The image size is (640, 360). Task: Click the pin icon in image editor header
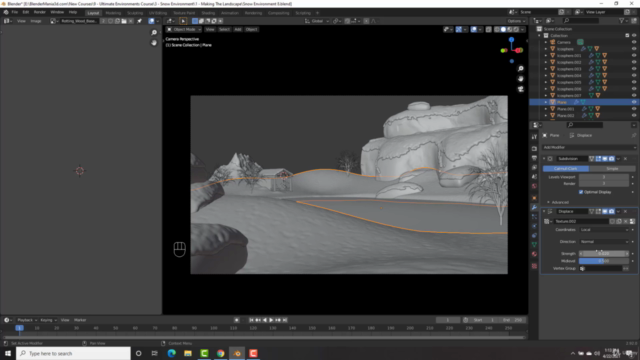[139, 21]
